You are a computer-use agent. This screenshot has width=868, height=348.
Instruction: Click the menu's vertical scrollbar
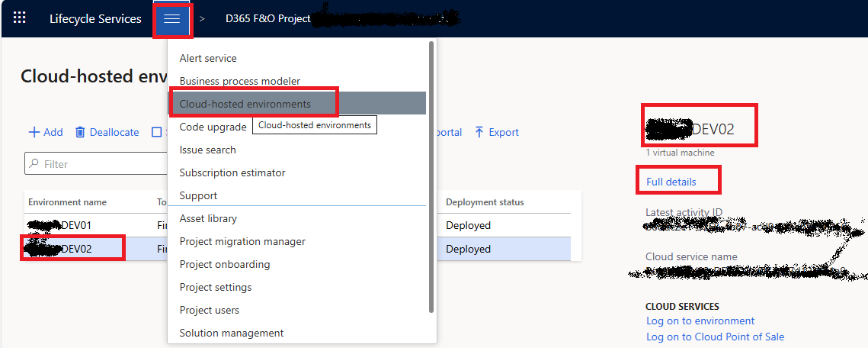pyautogui.click(x=431, y=176)
